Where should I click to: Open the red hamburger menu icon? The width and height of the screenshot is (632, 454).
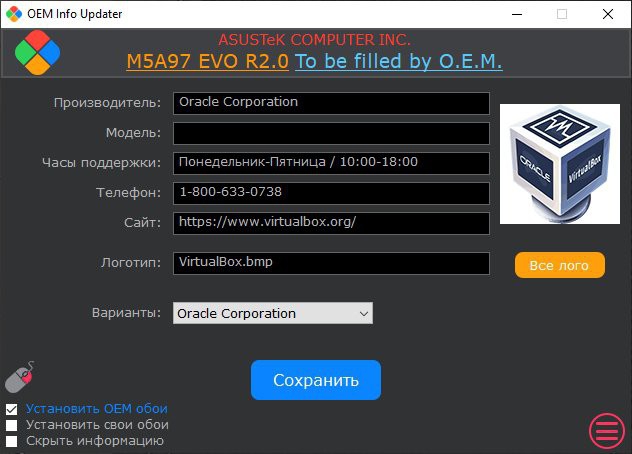pos(607,431)
